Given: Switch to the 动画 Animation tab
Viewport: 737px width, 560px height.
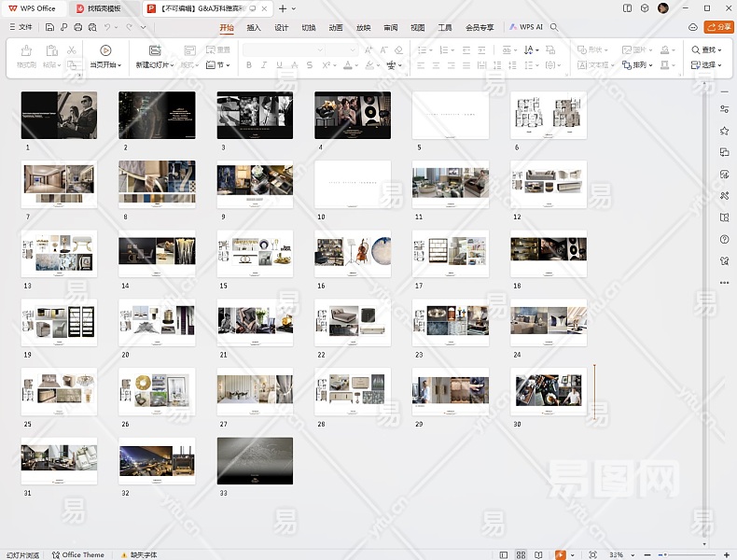Looking at the screenshot, I should [x=336, y=28].
